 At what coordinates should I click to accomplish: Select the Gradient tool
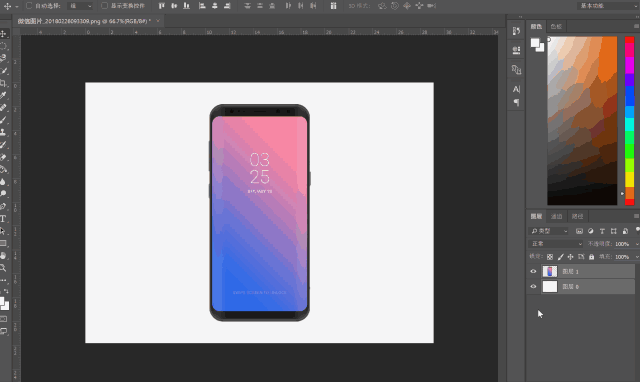pyautogui.click(x=3, y=169)
